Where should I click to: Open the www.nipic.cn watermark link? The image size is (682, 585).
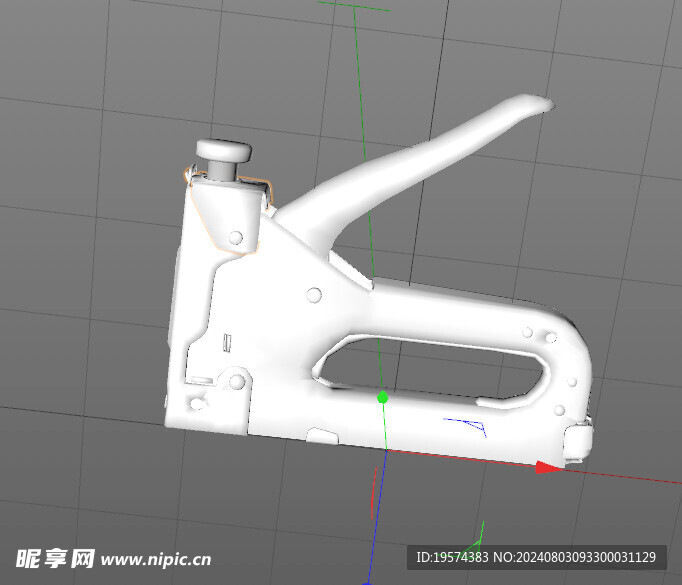click(x=156, y=559)
